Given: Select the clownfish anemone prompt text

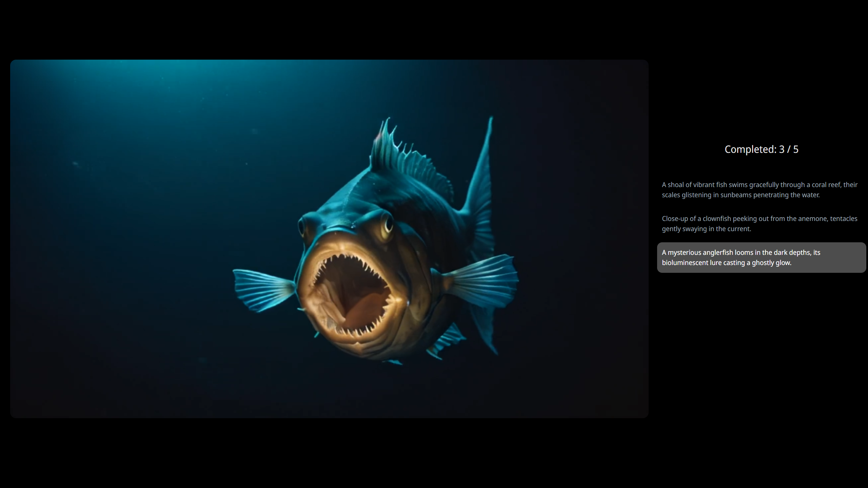Looking at the screenshot, I should (x=759, y=224).
